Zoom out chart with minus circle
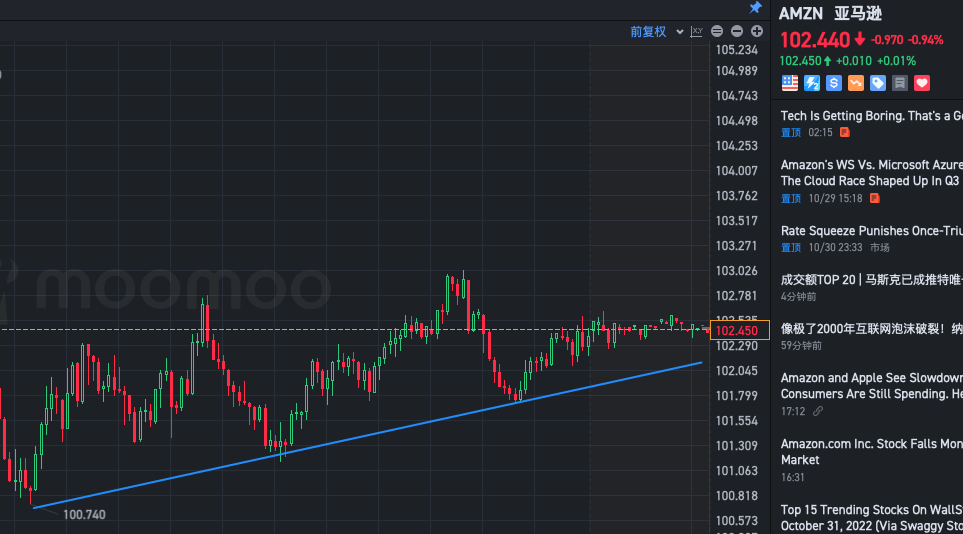This screenshot has height=534, width=963. pos(737,31)
